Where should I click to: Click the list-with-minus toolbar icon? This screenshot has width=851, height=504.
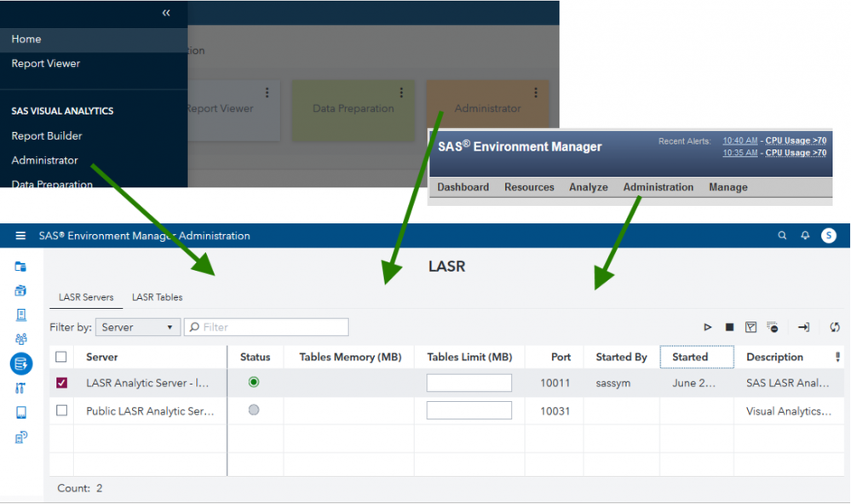(x=773, y=327)
